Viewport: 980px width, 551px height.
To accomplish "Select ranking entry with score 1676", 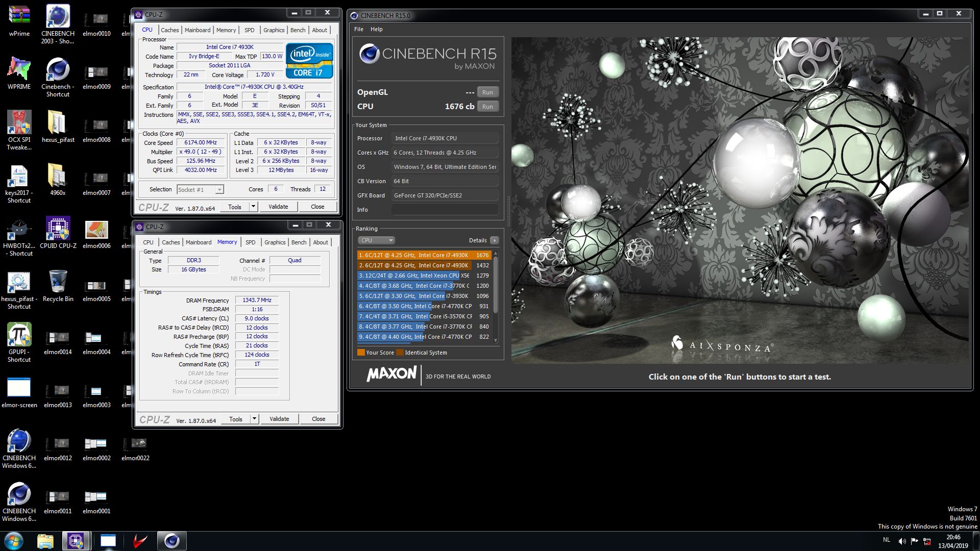I will pos(424,255).
